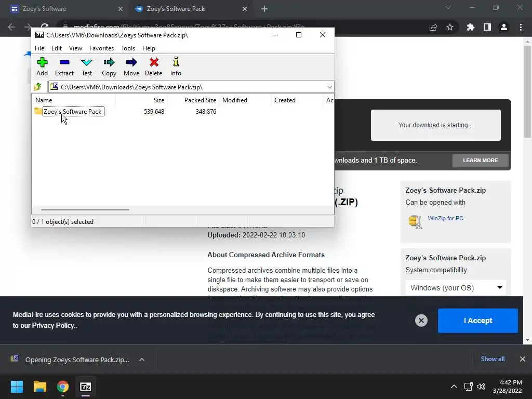
Task: Dismiss the cookie banner with the X
Action: coord(421,320)
